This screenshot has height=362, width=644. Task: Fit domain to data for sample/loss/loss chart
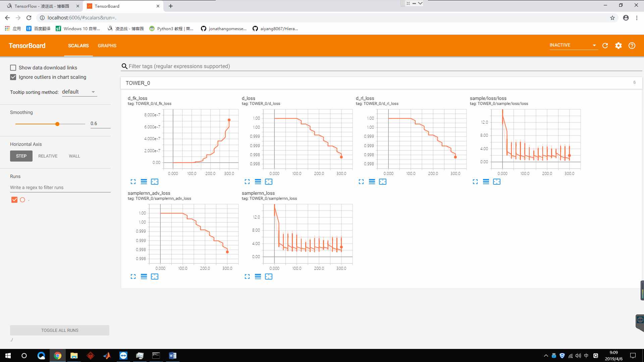(x=497, y=182)
